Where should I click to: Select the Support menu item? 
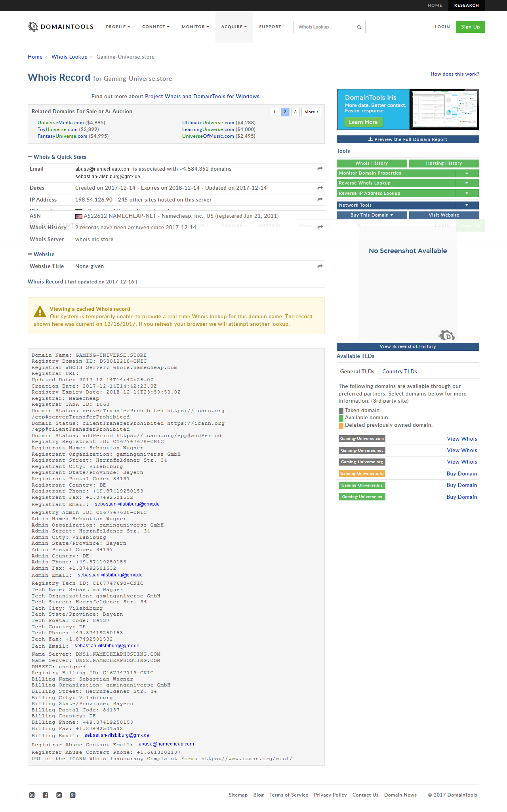click(x=270, y=27)
